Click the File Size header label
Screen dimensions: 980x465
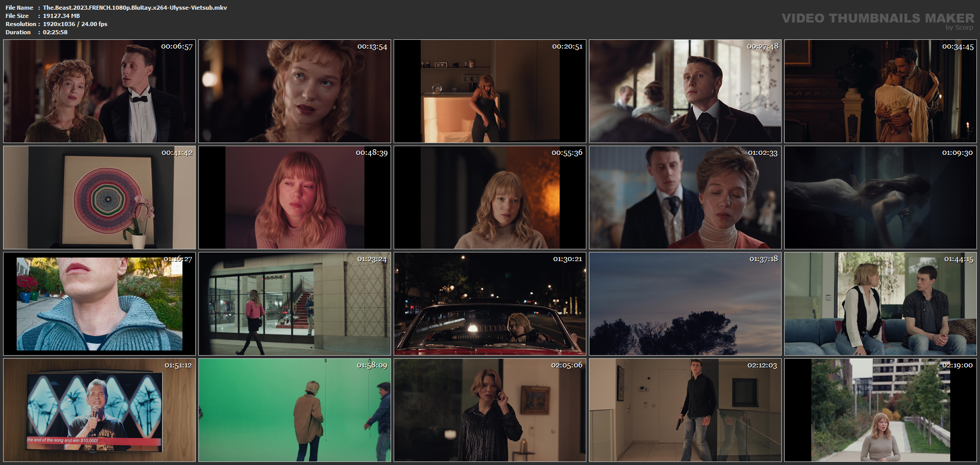tap(17, 16)
